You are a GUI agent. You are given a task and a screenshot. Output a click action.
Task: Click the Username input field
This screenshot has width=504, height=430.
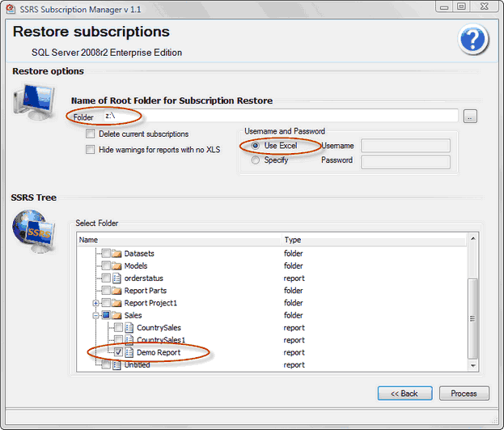(405, 146)
